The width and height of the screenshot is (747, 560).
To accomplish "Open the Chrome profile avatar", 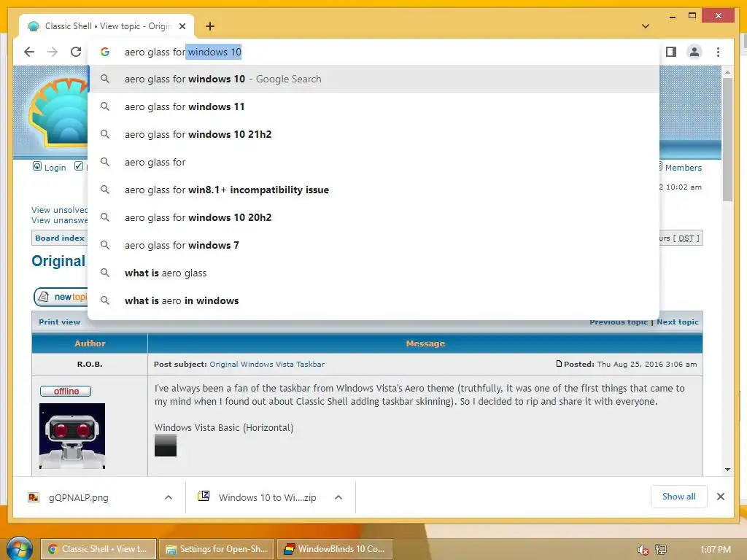I will [694, 52].
